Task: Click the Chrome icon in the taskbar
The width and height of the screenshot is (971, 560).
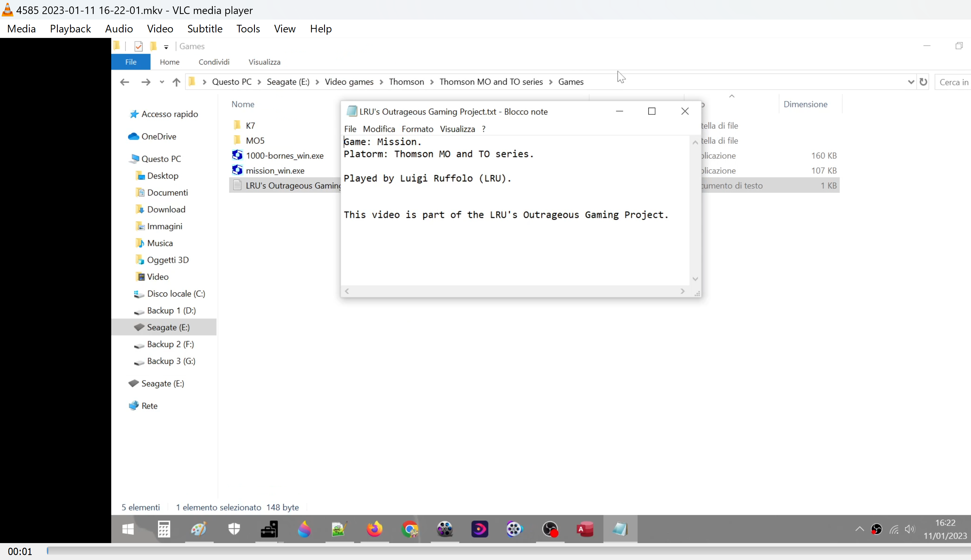Action: (x=410, y=529)
